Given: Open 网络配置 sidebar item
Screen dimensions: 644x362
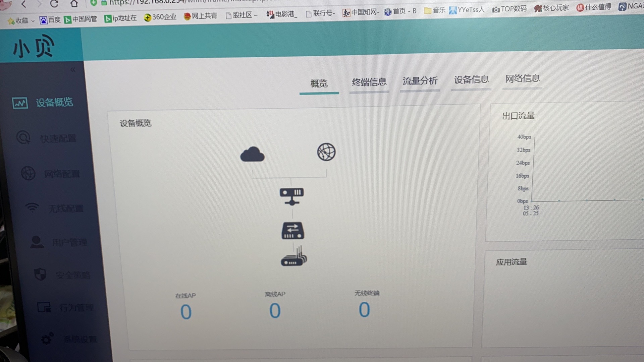Looking at the screenshot, I should pos(62,174).
